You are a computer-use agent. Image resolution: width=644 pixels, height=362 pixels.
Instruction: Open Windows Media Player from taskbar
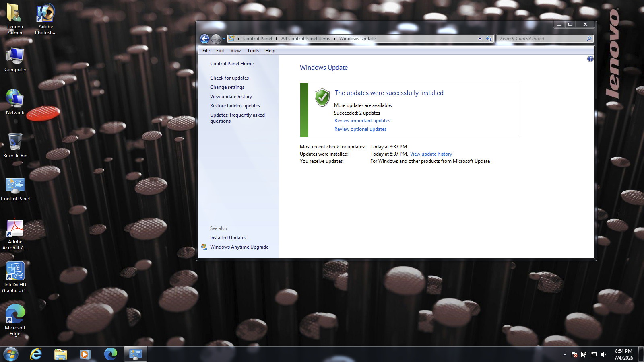coord(85,354)
